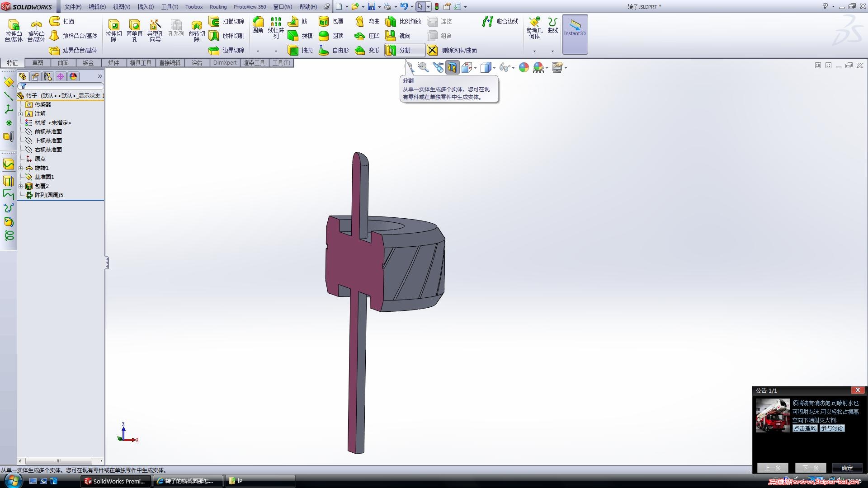Click the 抽壳 shell tool icon
The image size is (868, 488).
tap(293, 50)
